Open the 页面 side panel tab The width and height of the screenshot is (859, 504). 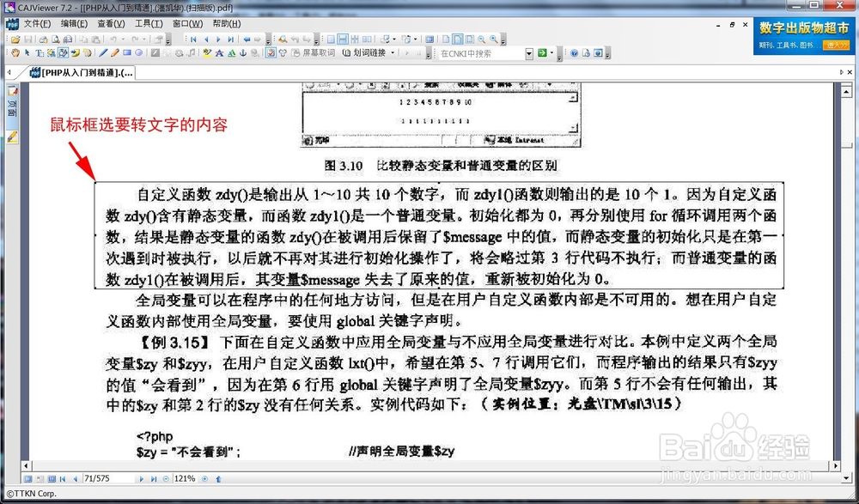pos(12,108)
